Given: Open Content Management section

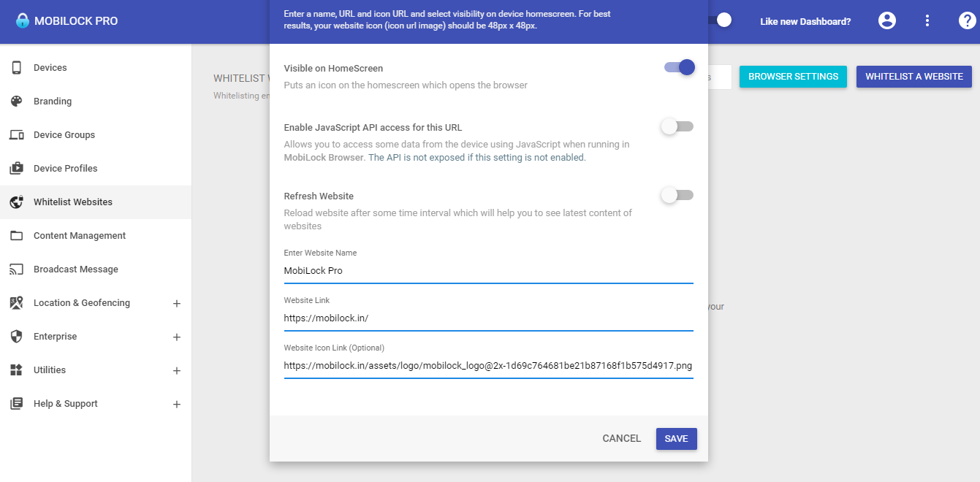Looking at the screenshot, I should coord(96,236).
